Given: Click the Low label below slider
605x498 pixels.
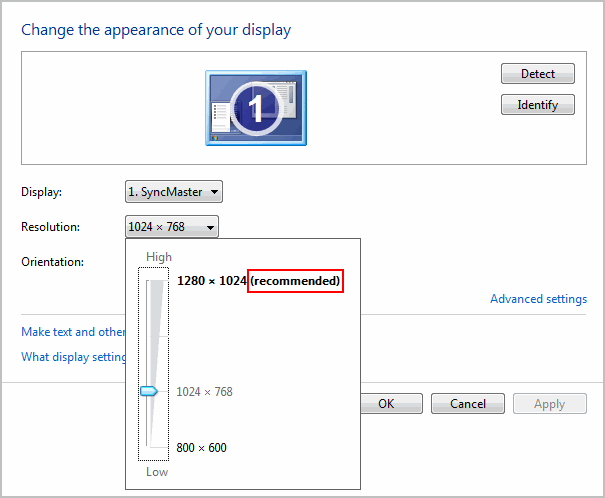Looking at the screenshot, I should 157,472.
